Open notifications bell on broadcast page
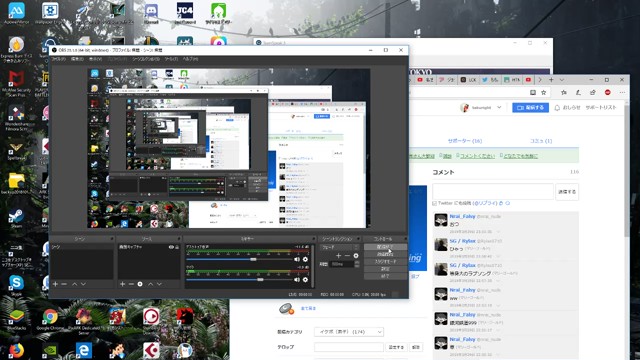 [557, 108]
